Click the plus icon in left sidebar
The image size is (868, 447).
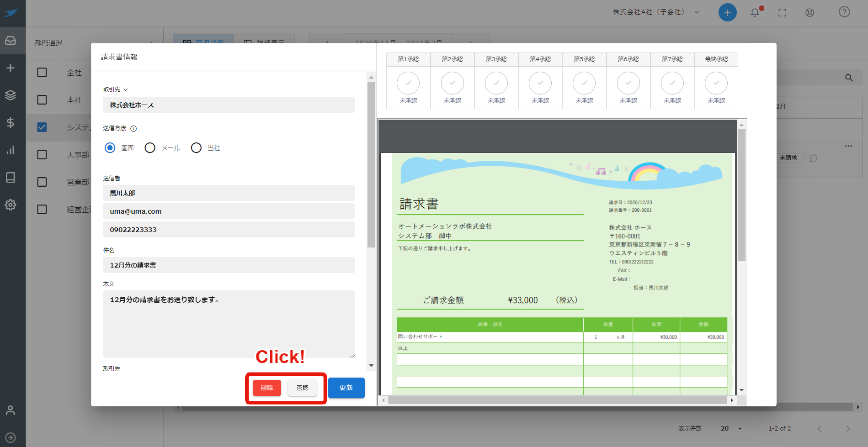[11, 68]
